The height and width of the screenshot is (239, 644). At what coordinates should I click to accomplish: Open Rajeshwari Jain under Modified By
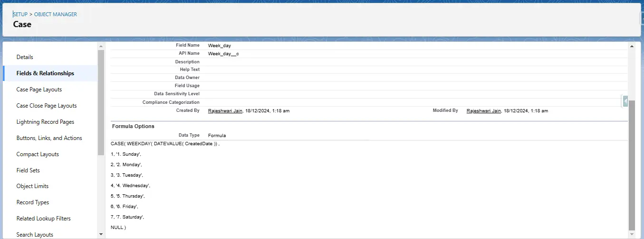click(484, 110)
